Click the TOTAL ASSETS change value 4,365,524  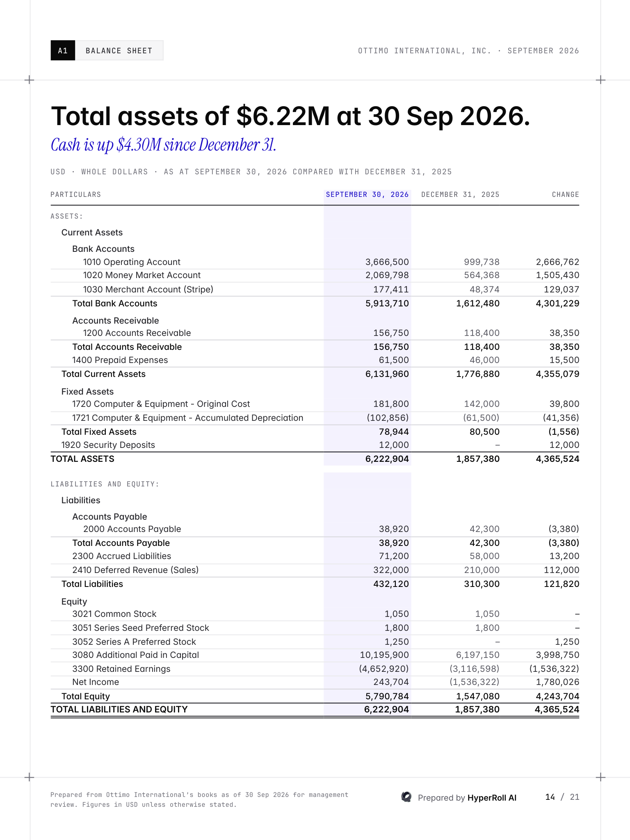click(557, 459)
